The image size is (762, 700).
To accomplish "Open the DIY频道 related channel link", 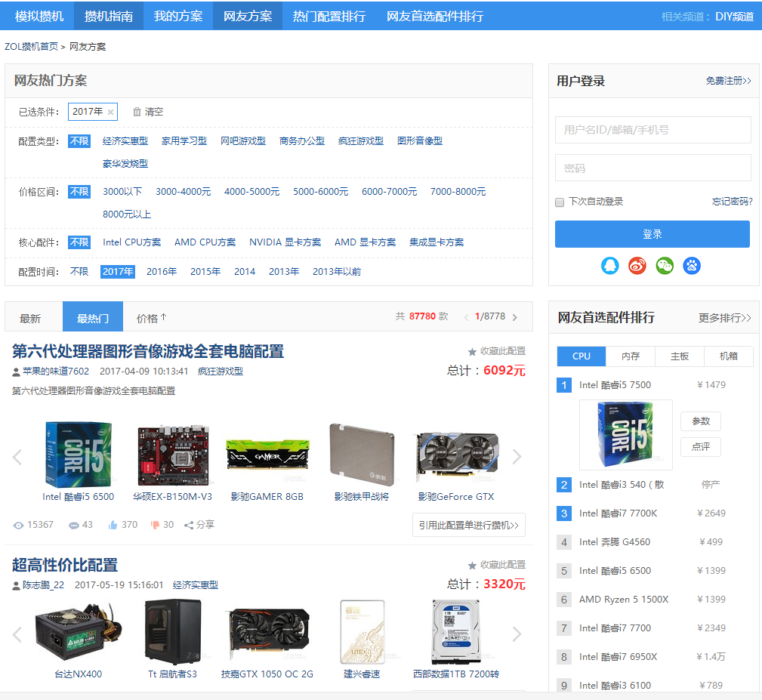I will pos(735,17).
